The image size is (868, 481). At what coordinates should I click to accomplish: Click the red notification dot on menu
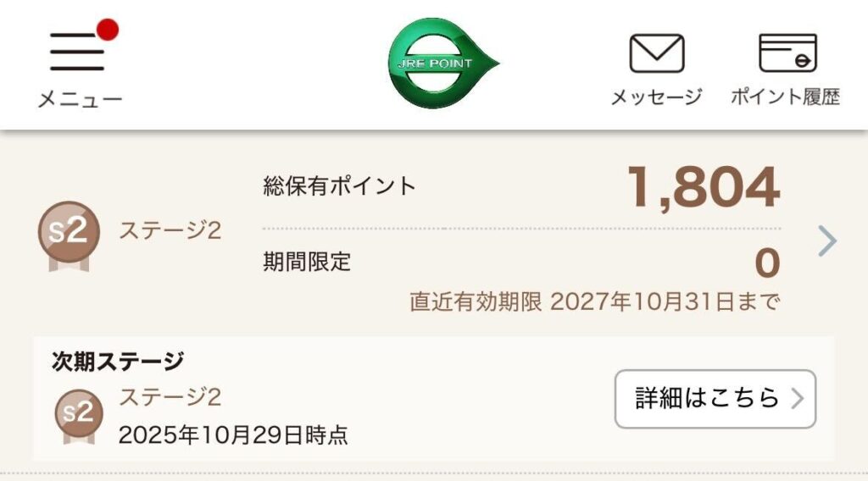[x=107, y=30]
